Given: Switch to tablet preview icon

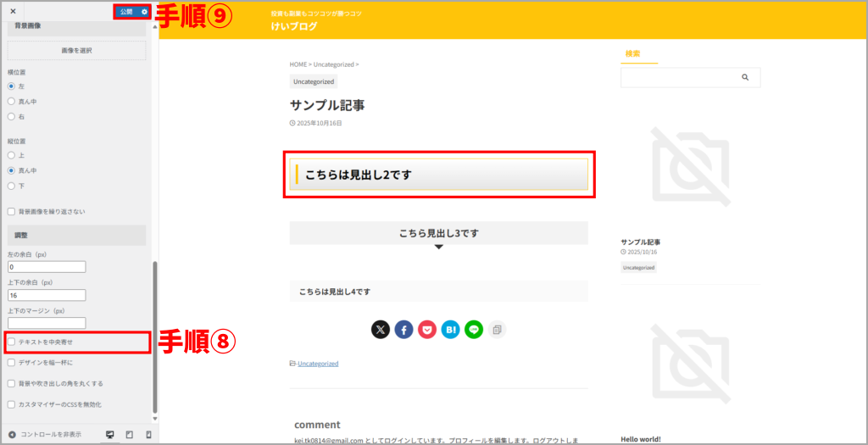Looking at the screenshot, I should click(129, 435).
